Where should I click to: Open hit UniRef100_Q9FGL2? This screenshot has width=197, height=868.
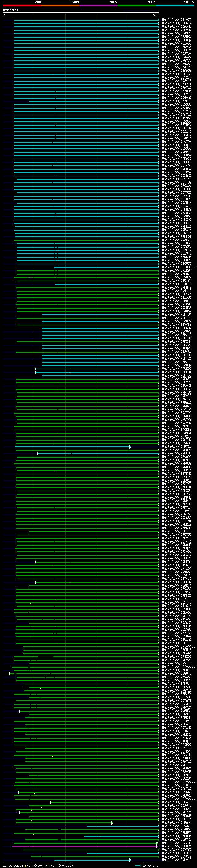click(x=177, y=23)
